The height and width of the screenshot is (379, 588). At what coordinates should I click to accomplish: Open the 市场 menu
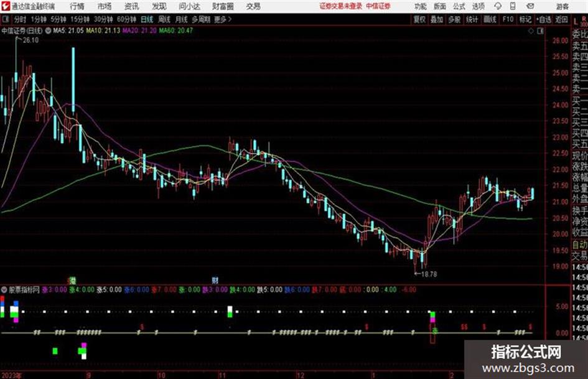point(105,6)
